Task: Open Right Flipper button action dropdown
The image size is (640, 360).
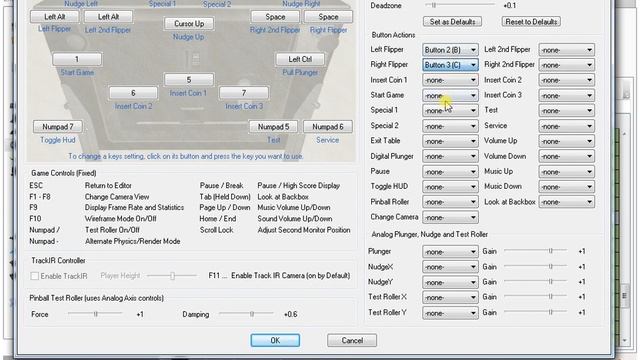Action: point(450,65)
